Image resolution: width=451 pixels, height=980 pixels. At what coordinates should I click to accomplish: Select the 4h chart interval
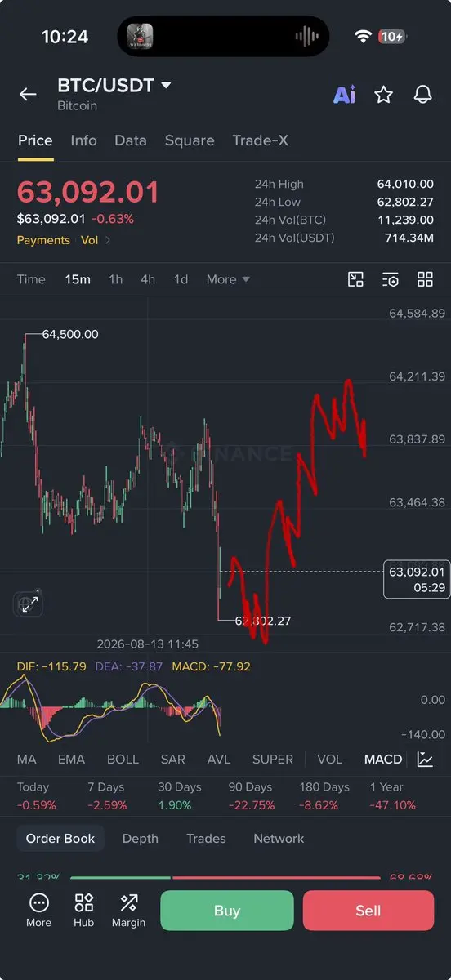point(148,279)
